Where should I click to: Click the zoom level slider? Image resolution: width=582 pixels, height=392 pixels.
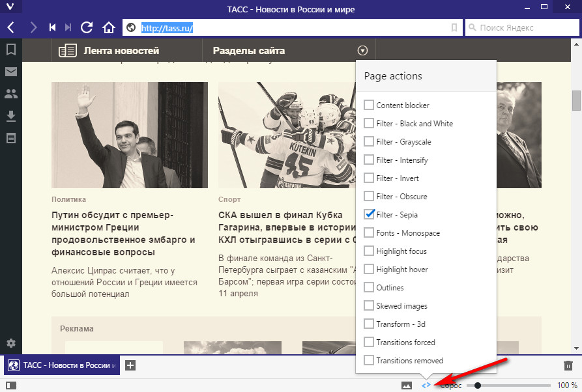508,385
